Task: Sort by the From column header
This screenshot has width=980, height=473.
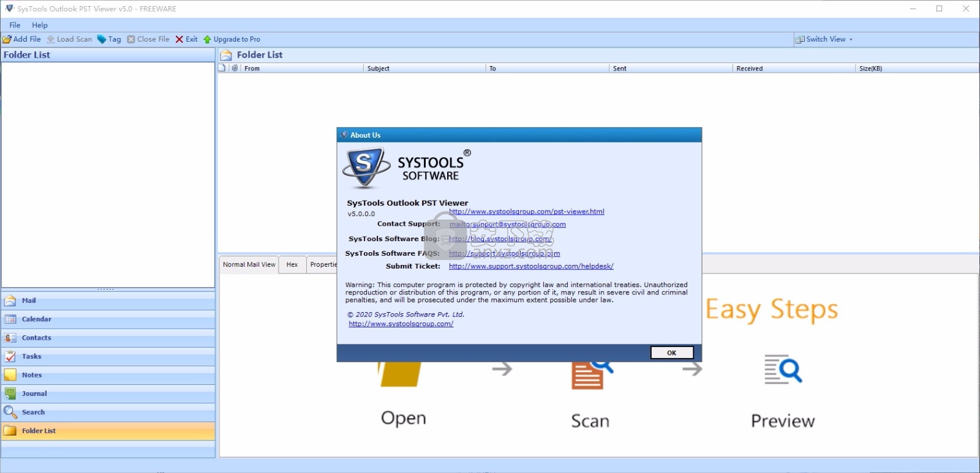Action: (302, 69)
